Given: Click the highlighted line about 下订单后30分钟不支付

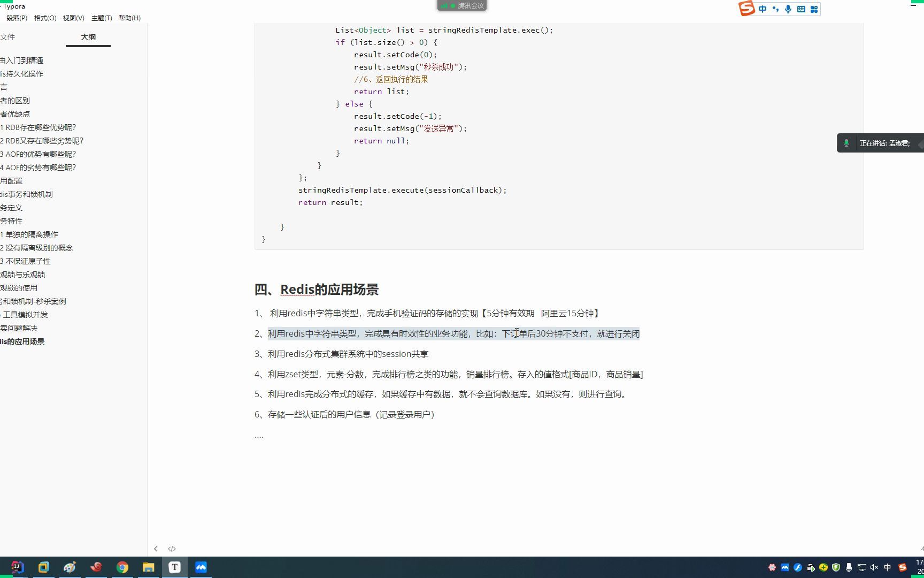Looking at the screenshot, I should pos(453,334).
